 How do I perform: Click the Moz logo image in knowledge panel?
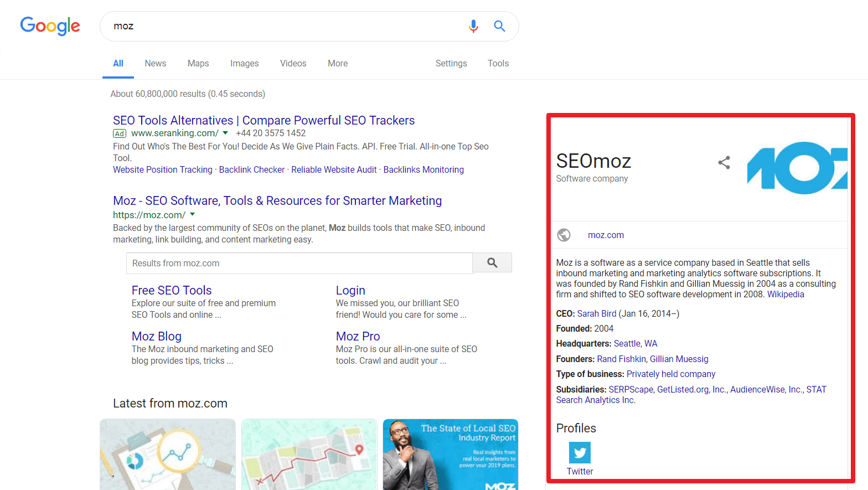[x=797, y=168]
